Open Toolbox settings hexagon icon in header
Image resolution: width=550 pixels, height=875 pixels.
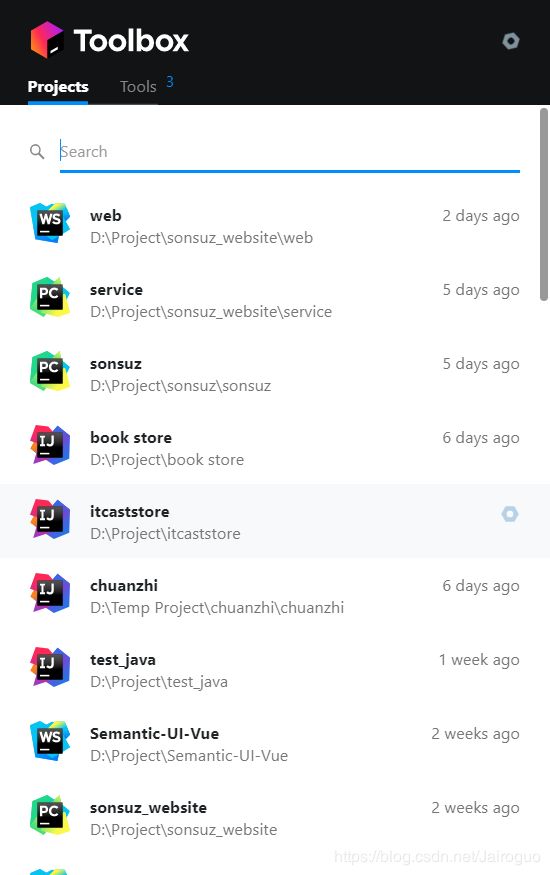coord(510,41)
